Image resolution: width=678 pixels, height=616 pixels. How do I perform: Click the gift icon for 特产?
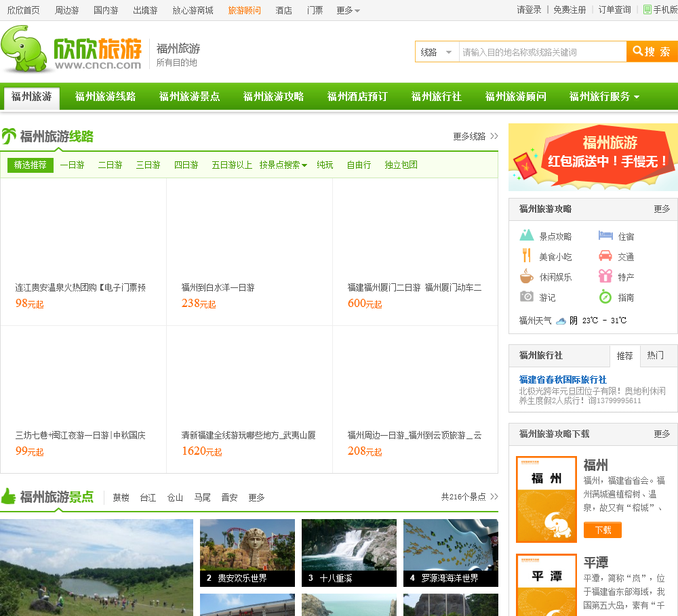(x=605, y=275)
